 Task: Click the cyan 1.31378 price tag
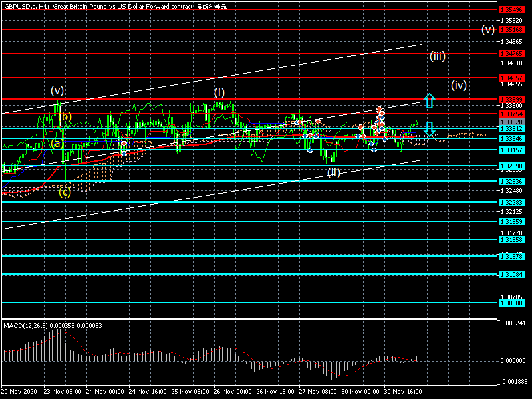tap(511, 256)
